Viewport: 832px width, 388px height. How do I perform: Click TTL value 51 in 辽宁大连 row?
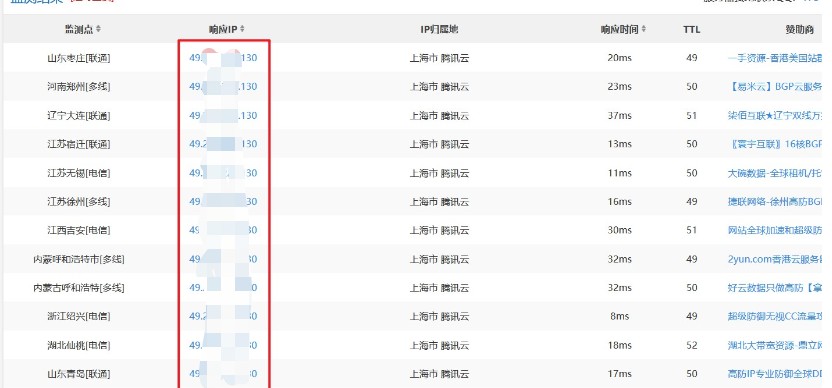(x=691, y=115)
